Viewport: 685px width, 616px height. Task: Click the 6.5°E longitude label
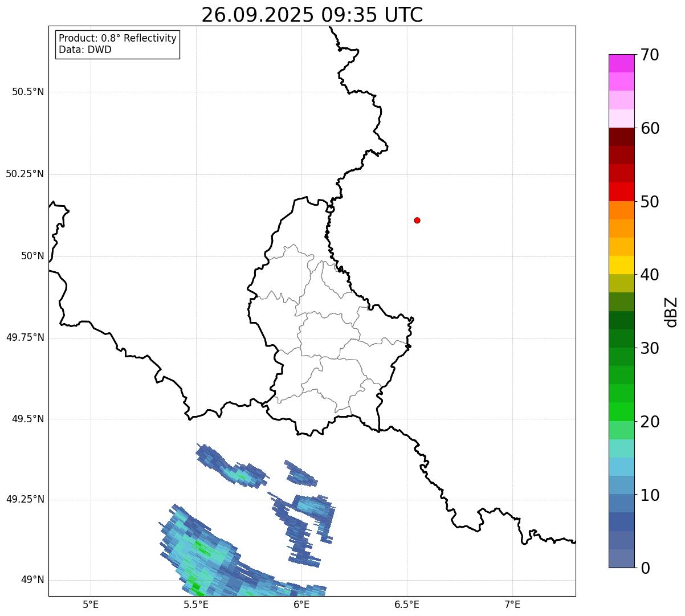pos(407,604)
